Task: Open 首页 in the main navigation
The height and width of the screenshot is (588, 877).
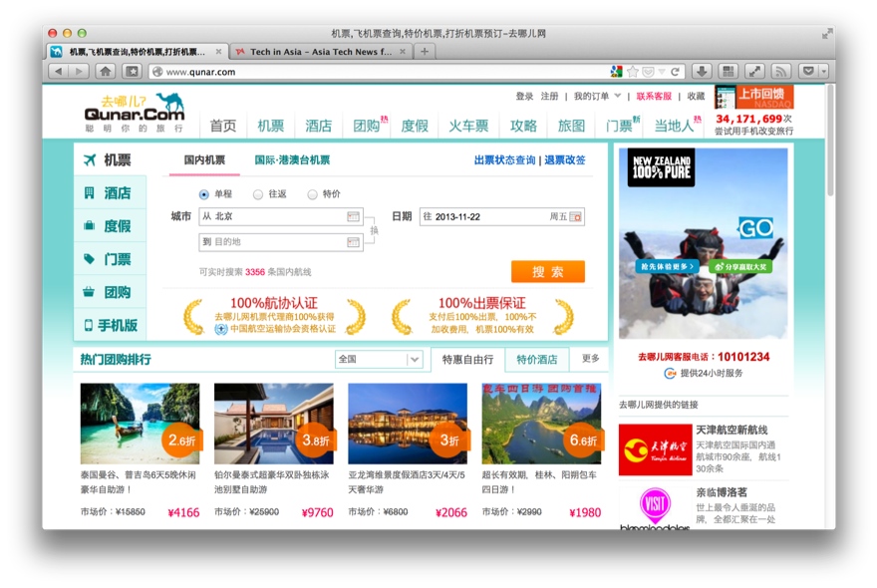Action: pyautogui.click(x=223, y=126)
